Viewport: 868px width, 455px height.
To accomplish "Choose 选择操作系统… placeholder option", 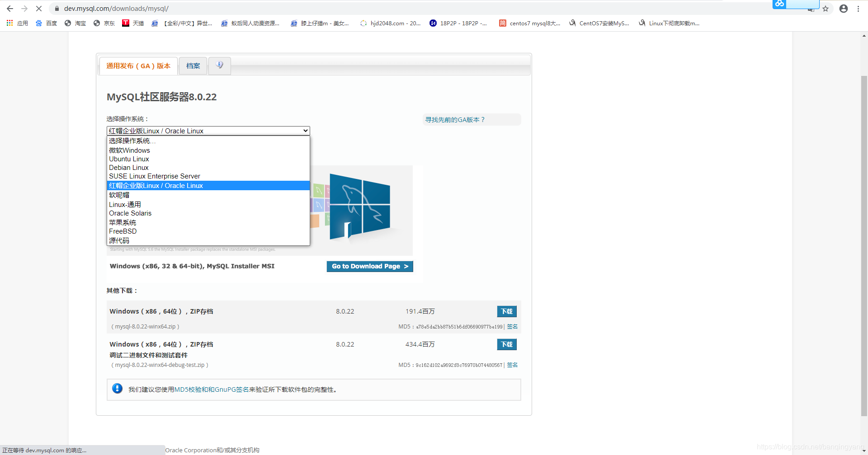I will (208, 141).
